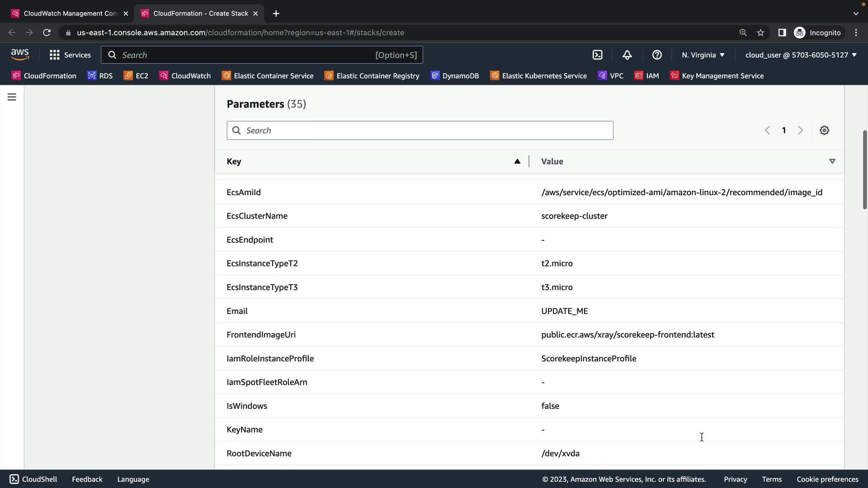The height and width of the screenshot is (488, 868).
Task: Reload the browser page
Action: pyautogui.click(x=47, y=33)
